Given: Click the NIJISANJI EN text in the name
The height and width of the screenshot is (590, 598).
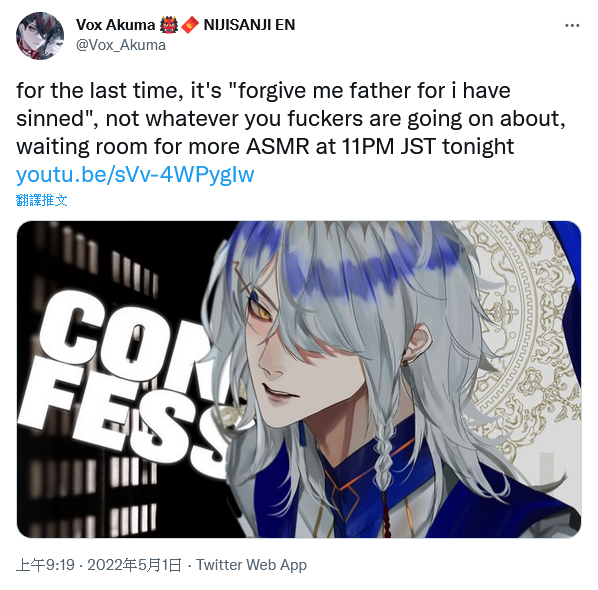Looking at the screenshot, I should [249, 25].
